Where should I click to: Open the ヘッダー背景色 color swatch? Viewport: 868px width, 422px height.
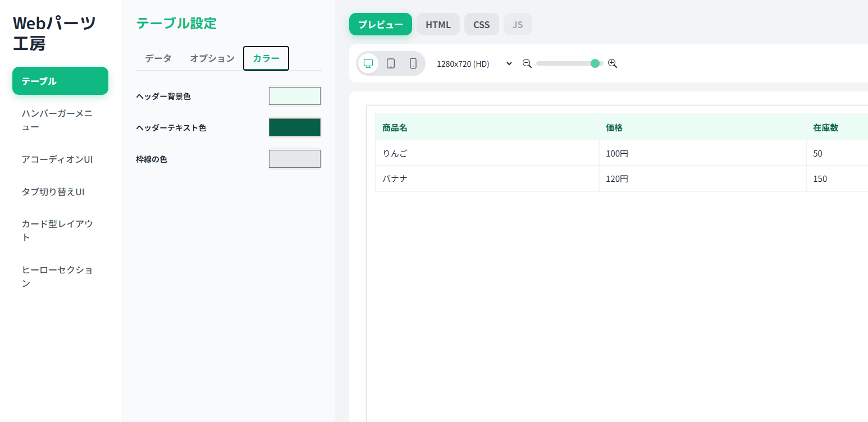[294, 96]
